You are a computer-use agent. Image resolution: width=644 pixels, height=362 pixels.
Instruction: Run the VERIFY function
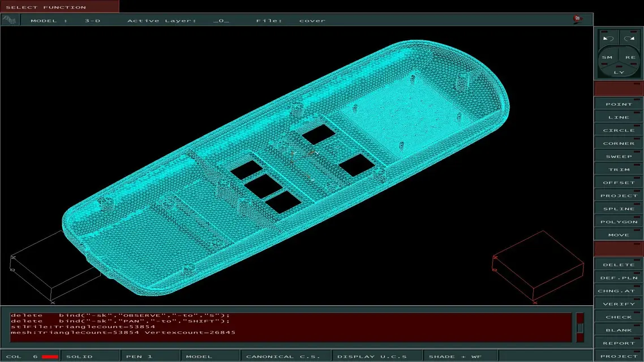click(x=619, y=304)
